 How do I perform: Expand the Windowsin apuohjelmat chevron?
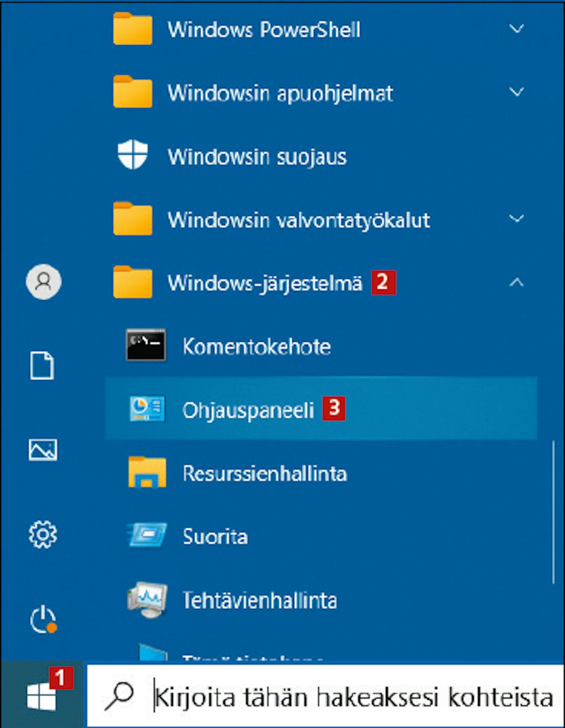516,92
